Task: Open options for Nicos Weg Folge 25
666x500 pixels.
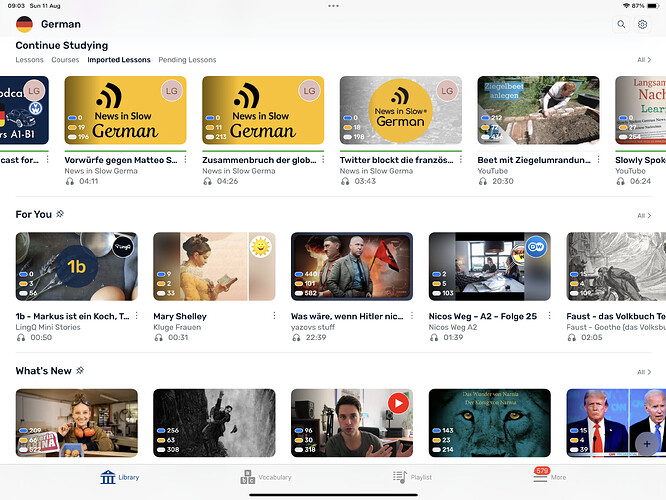Action: coord(550,316)
